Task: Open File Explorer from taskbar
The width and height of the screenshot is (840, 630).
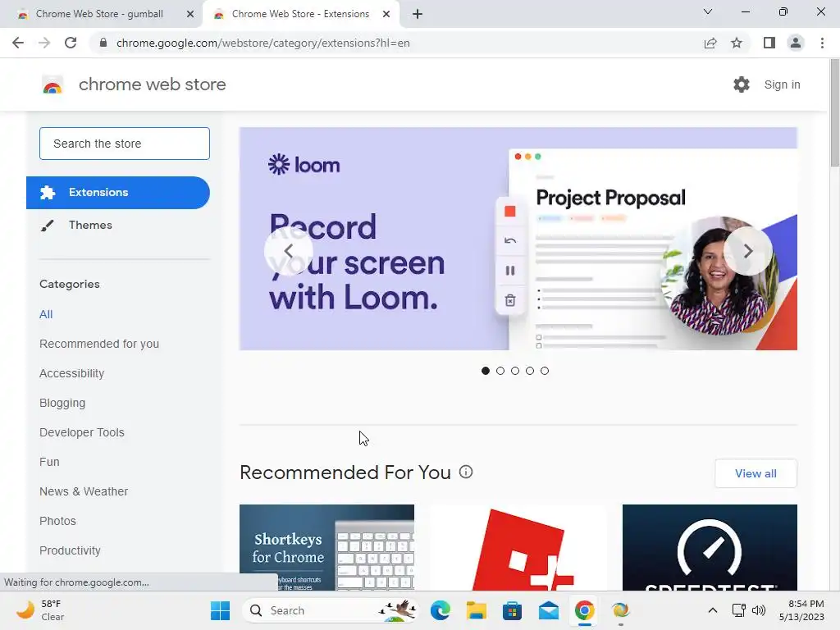Action: (477, 610)
